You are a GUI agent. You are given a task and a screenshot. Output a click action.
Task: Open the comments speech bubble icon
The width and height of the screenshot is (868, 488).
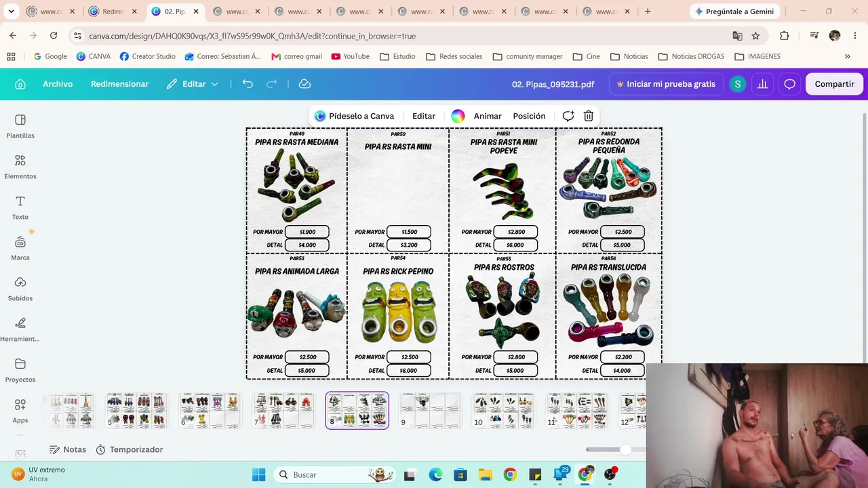tap(789, 84)
